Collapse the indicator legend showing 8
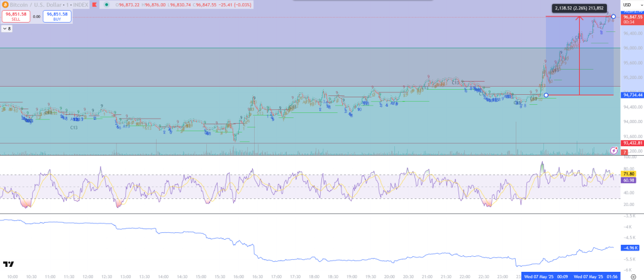 point(6,29)
